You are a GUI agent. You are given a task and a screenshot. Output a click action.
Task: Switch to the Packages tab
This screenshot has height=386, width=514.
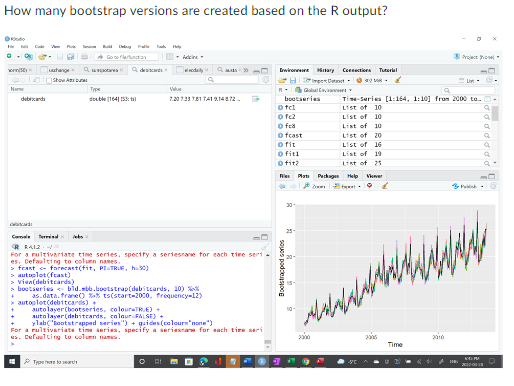328,176
